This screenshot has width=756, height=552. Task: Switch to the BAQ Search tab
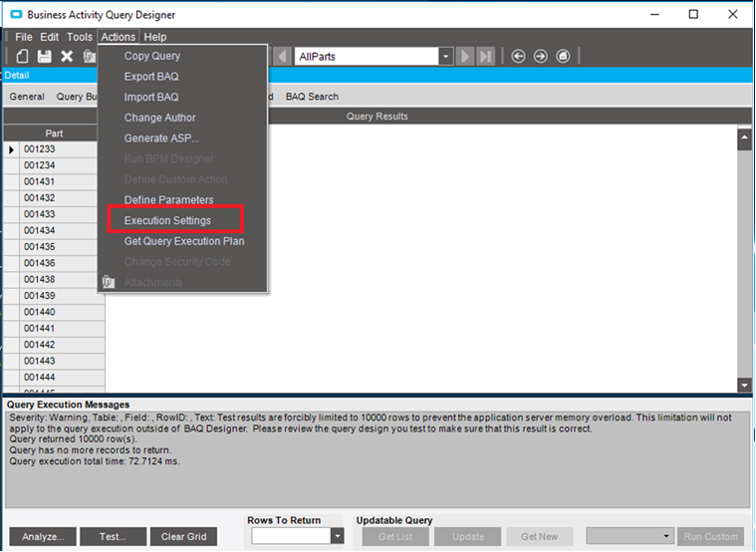coord(312,97)
